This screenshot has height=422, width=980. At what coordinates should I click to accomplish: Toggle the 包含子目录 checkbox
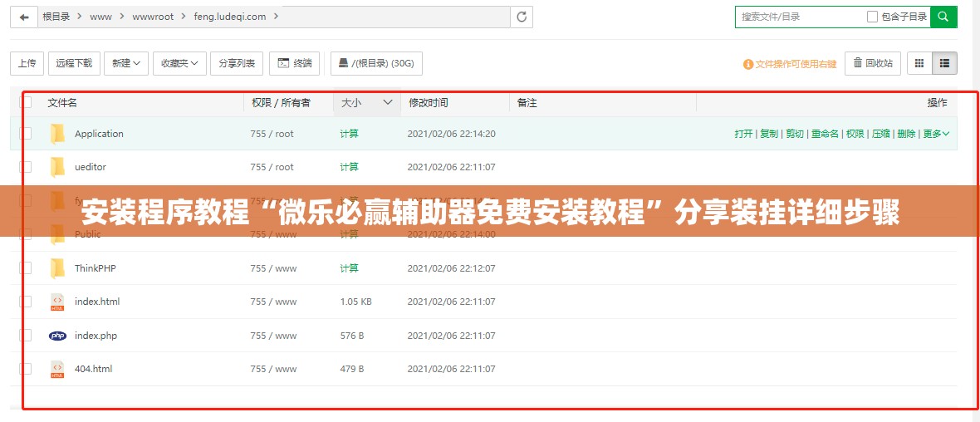pyautogui.click(x=873, y=17)
